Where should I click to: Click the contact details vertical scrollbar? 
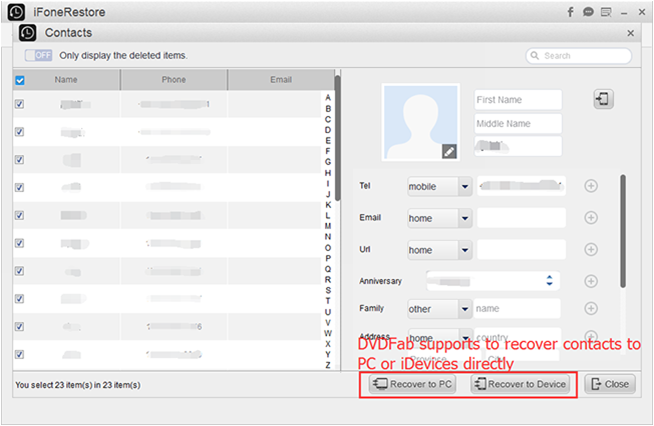[x=623, y=231]
